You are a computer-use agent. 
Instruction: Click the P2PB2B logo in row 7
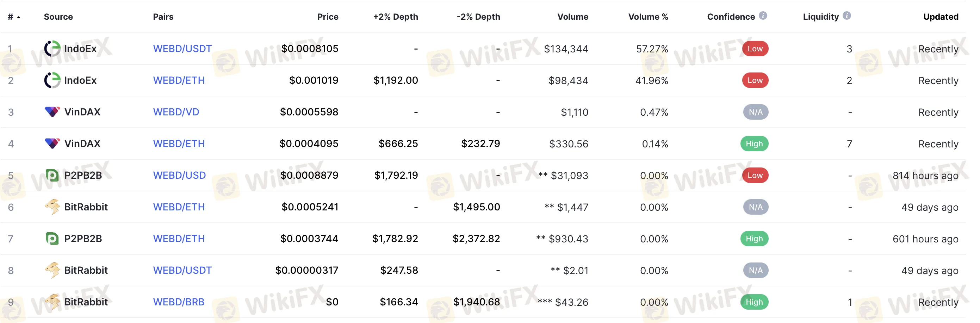pyautogui.click(x=52, y=239)
